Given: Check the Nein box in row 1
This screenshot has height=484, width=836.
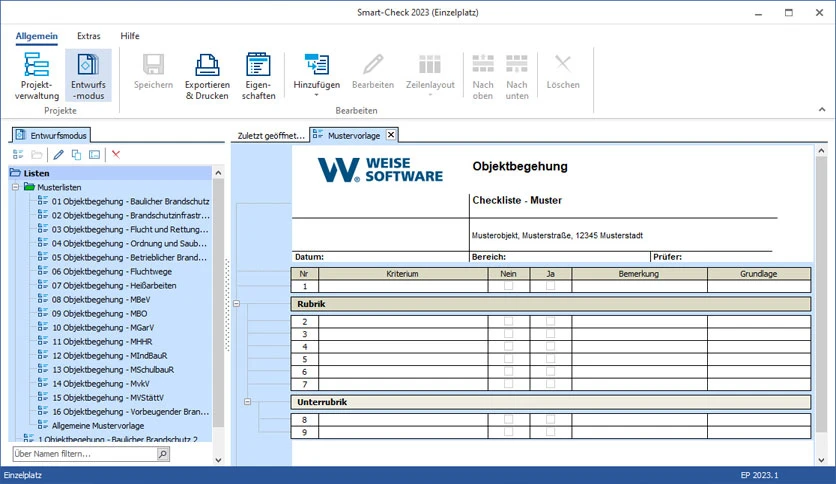Looking at the screenshot, I should point(509,286).
